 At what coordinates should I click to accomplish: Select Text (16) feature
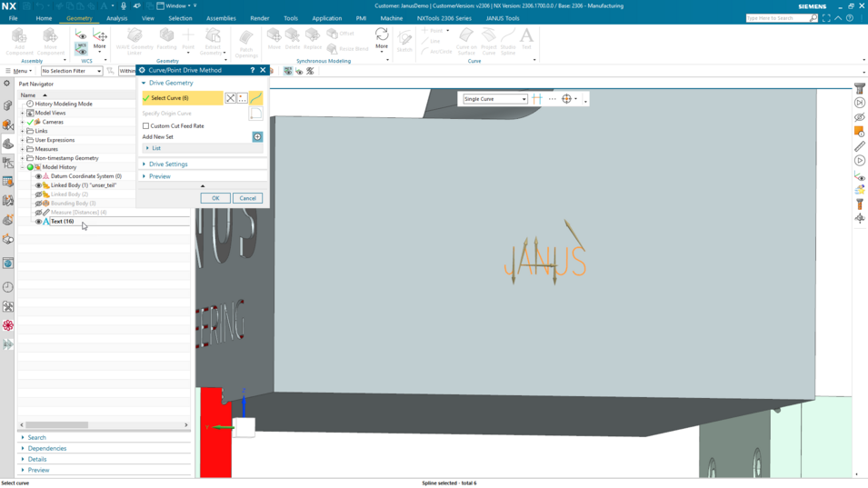pos(62,222)
